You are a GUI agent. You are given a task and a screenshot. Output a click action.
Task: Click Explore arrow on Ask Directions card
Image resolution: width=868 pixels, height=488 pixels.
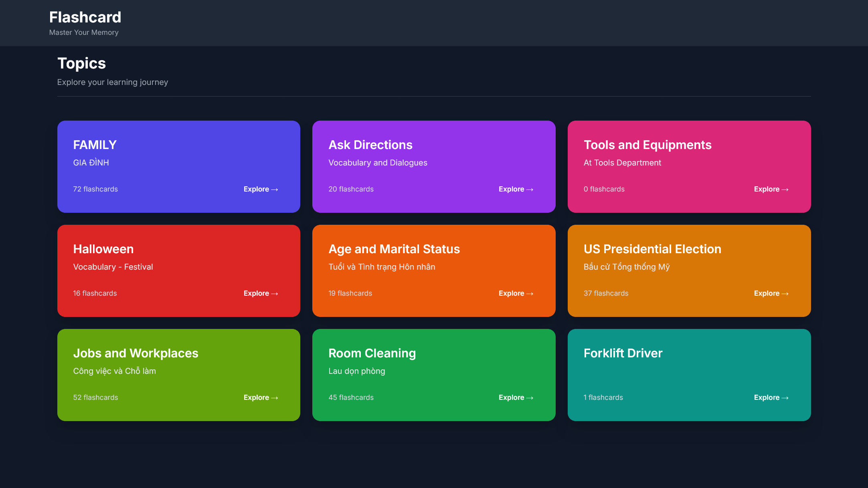(516, 189)
